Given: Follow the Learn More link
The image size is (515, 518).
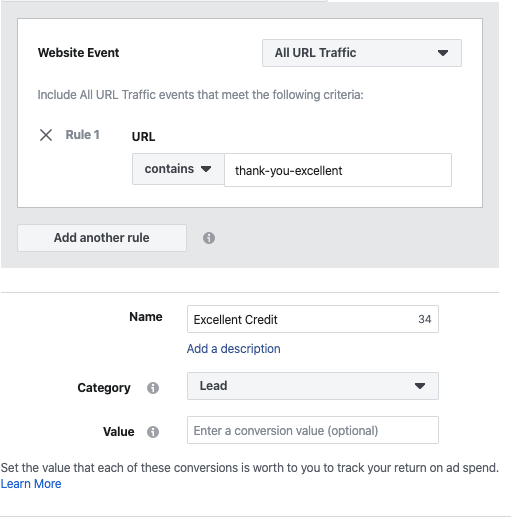Looking at the screenshot, I should pyautogui.click(x=31, y=484).
